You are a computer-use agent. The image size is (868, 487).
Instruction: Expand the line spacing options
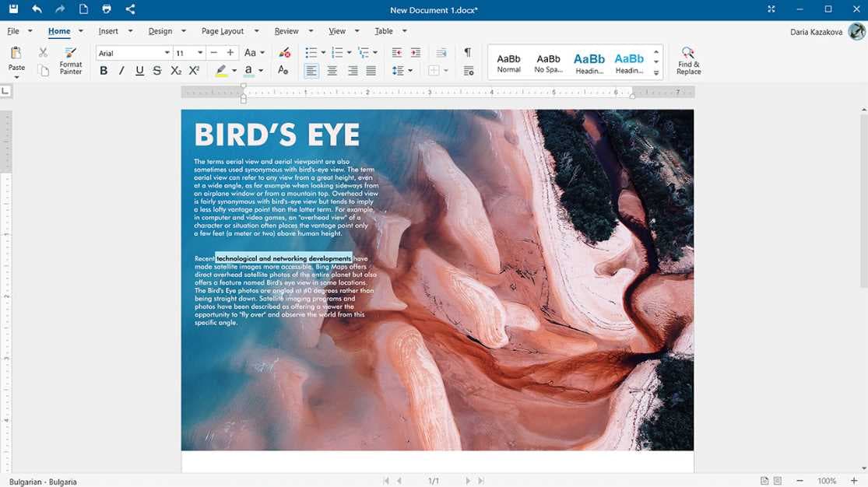[x=410, y=70]
